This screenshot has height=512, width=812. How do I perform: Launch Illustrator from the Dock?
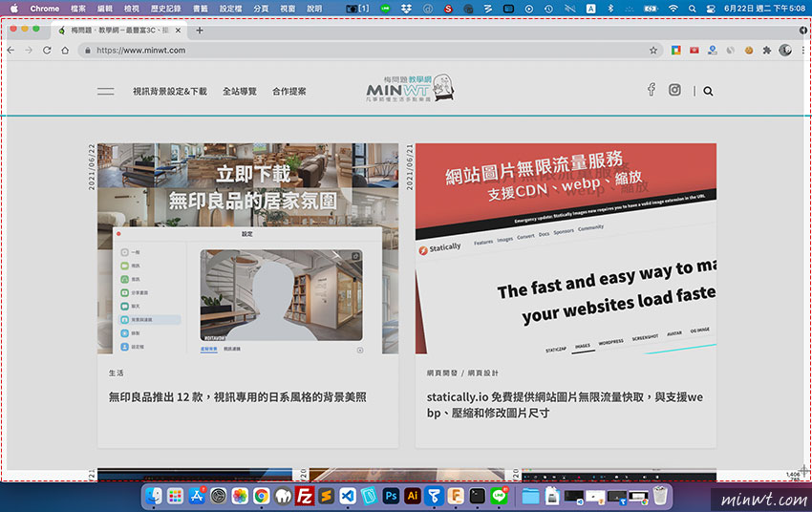pyautogui.click(x=413, y=496)
